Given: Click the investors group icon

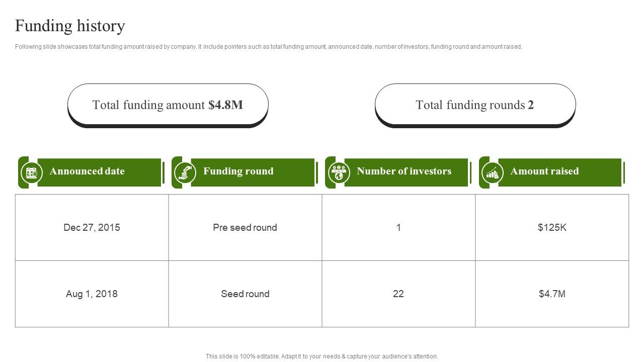Looking at the screenshot, I should click(339, 172).
